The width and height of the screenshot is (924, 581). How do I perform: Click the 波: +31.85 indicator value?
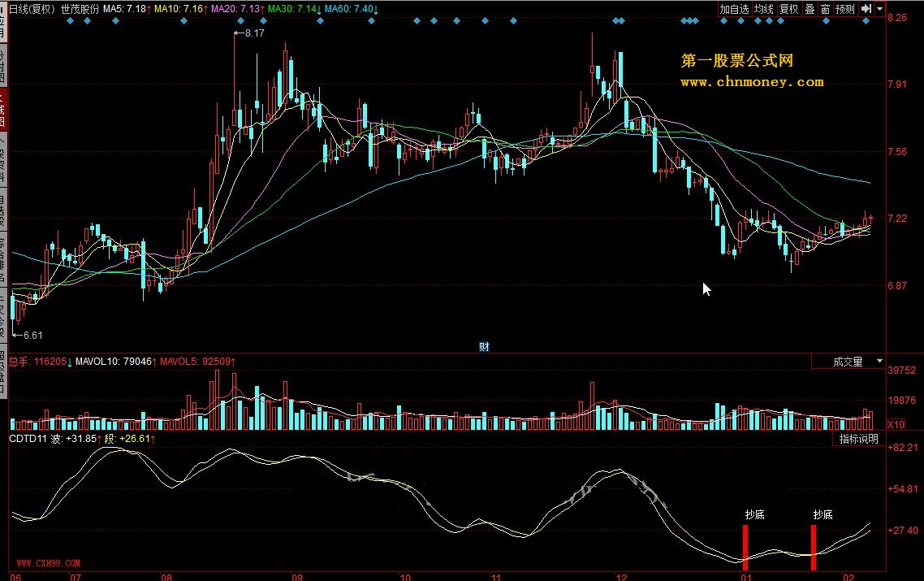76,439
